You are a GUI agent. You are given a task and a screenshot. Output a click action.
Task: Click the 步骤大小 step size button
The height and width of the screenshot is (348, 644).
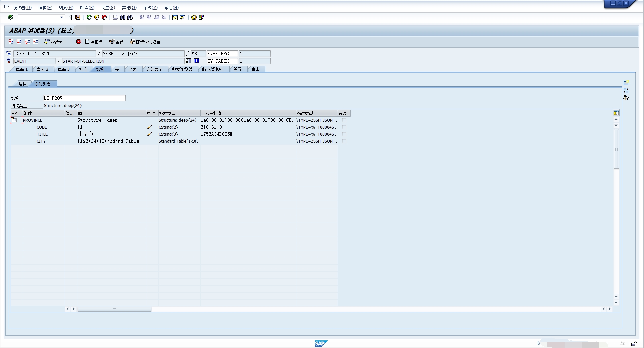55,42
